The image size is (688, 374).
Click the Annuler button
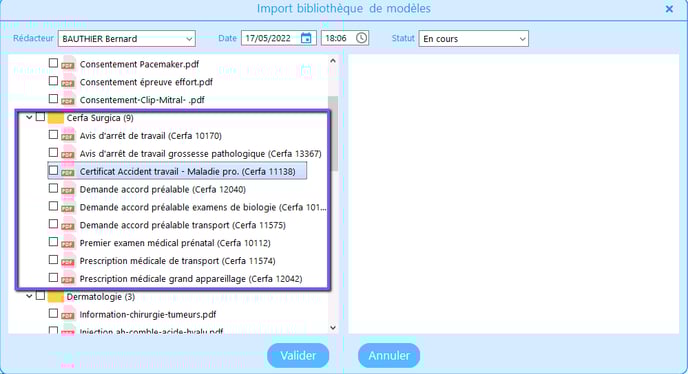[389, 356]
